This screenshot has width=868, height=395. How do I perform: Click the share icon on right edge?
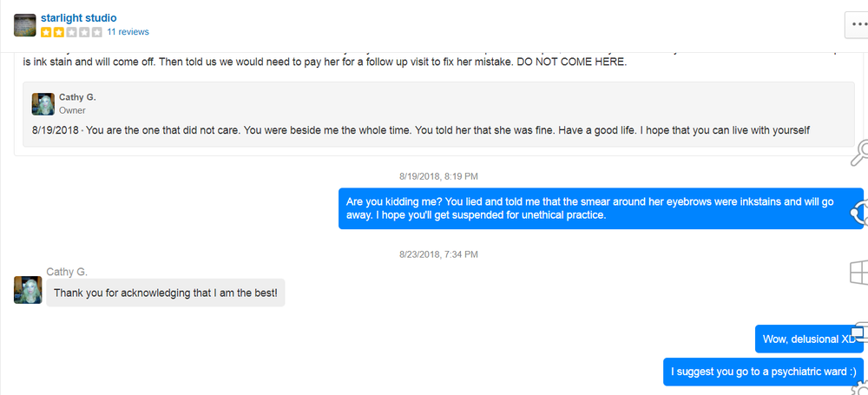pos(859,212)
